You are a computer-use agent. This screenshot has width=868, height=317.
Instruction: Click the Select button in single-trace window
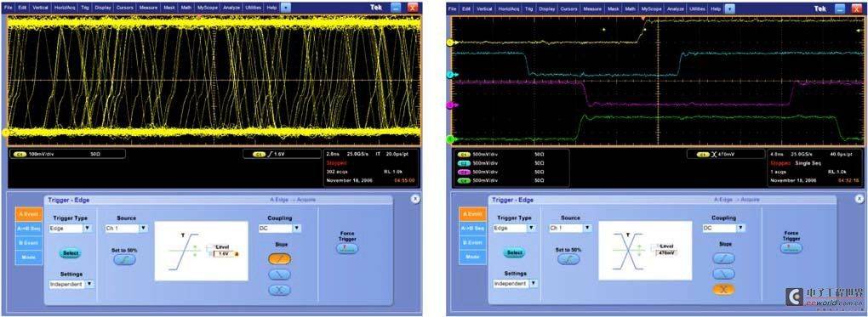(x=71, y=252)
